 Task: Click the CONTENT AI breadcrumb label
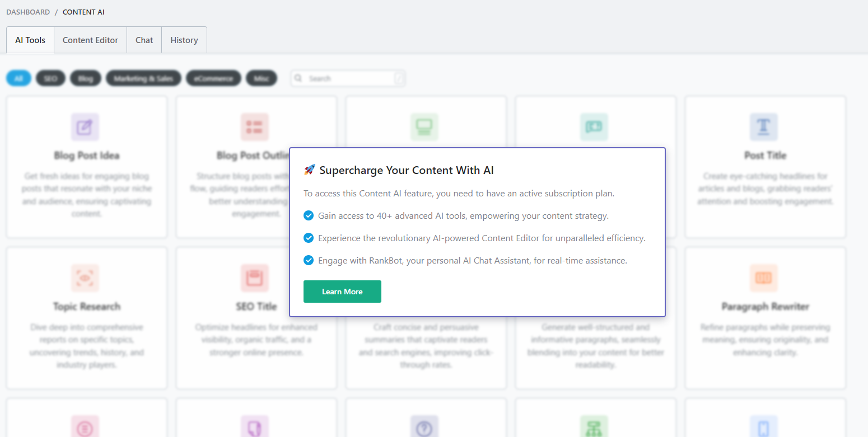tap(83, 12)
